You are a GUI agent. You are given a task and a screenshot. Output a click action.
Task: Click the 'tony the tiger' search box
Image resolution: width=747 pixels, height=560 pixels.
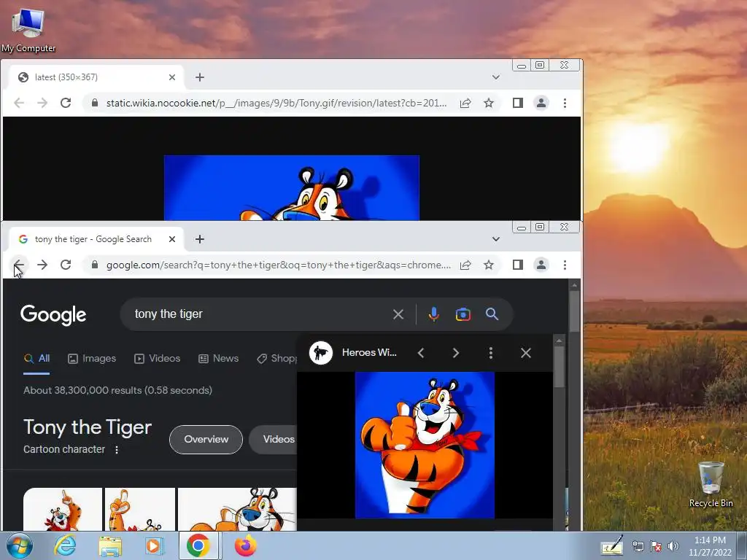(x=258, y=314)
